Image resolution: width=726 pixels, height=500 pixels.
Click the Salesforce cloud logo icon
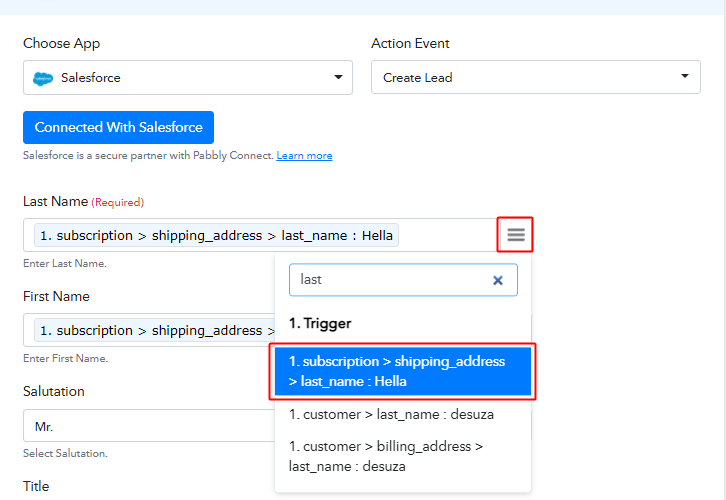(x=43, y=79)
